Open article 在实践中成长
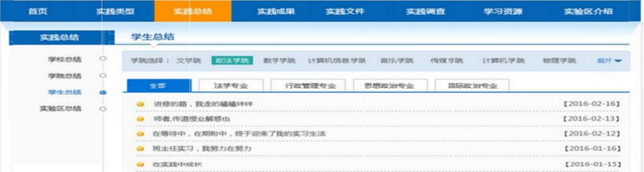 click(178, 165)
